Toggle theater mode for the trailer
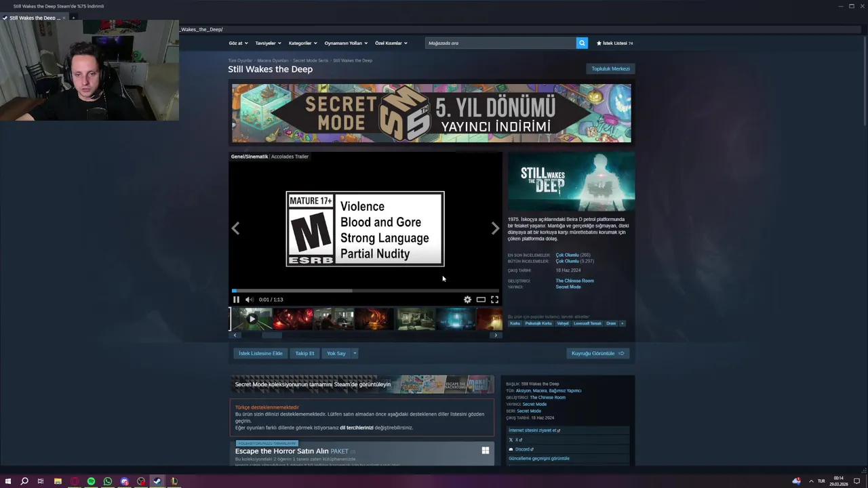 tap(481, 300)
